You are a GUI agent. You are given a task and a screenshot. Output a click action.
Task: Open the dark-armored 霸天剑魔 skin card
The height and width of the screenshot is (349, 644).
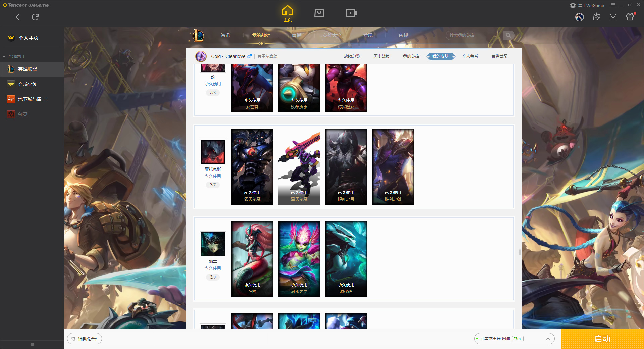click(x=252, y=166)
